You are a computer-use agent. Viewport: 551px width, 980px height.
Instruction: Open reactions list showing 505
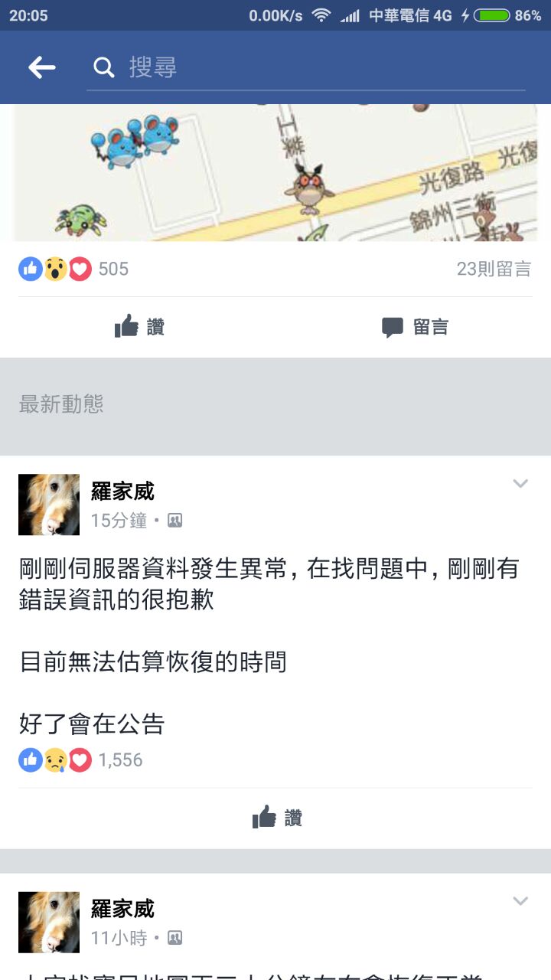click(73, 269)
